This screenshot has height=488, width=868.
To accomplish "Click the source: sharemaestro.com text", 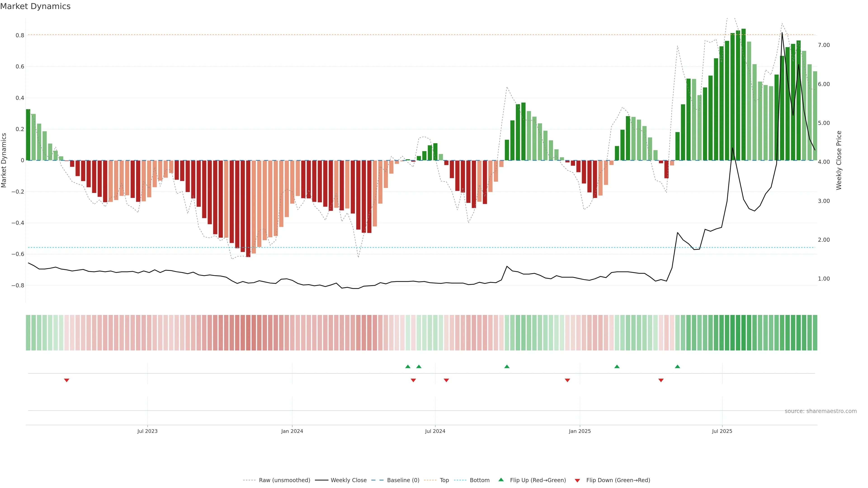I will pyautogui.click(x=821, y=411).
